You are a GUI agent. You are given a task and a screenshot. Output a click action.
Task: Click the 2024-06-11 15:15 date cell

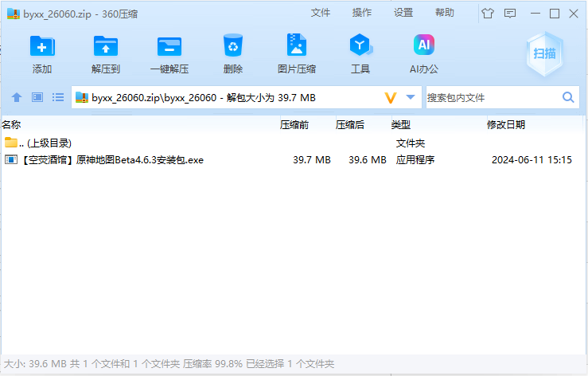pyautogui.click(x=532, y=160)
